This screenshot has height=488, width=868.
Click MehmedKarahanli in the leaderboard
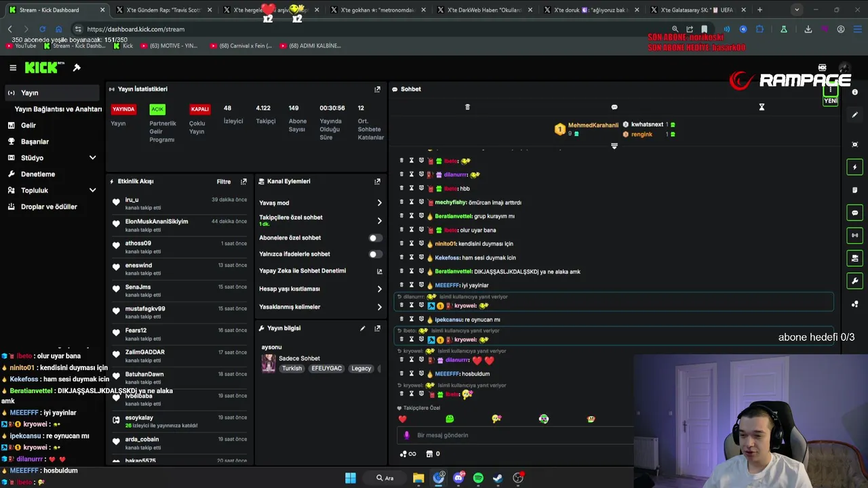coord(593,125)
